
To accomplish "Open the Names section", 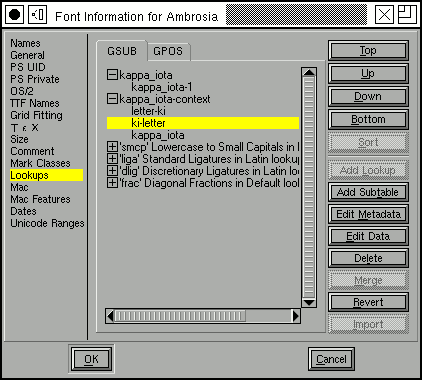I will [x=25, y=43].
